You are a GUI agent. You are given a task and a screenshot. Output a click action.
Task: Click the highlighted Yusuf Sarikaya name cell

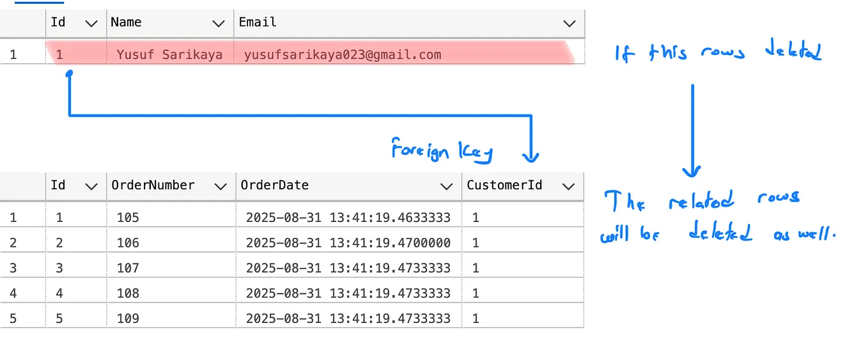[x=169, y=55]
